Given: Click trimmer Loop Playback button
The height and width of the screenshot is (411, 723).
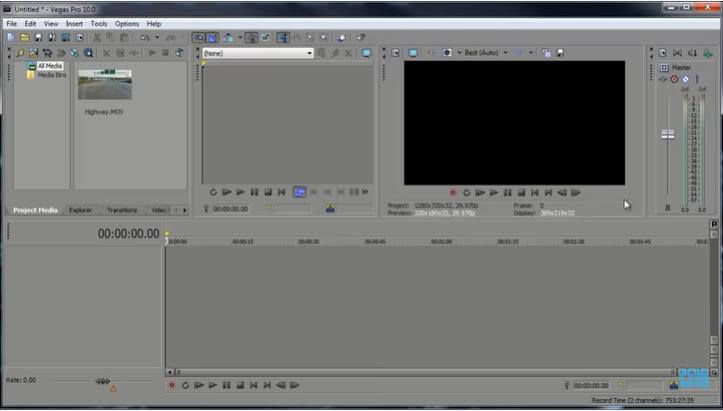Looking at the screenshot, I should tap(213, 192).
